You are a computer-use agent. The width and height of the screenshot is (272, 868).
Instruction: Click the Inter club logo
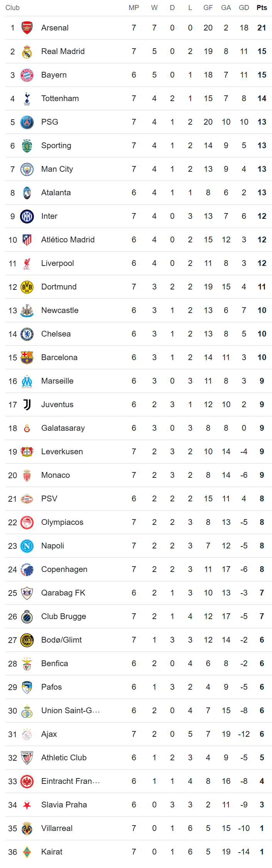(27, 216)
